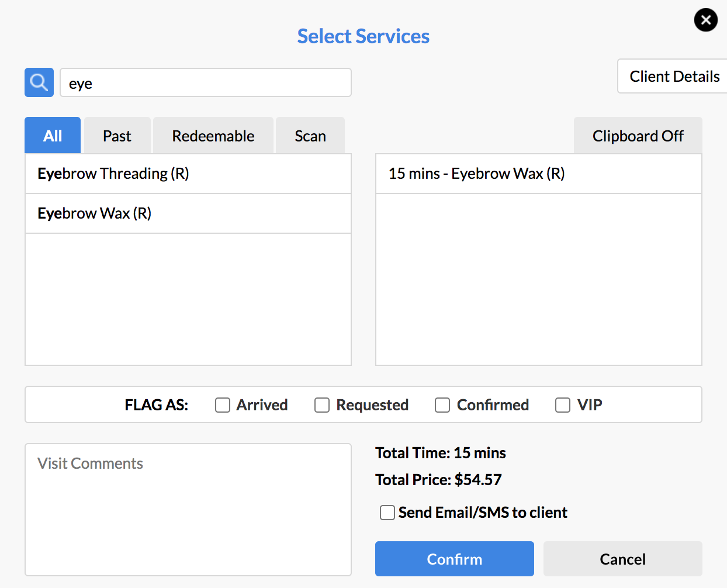Viewport: 727px width, 588px height.
Task: Select Eyebrow Wax (R) from the results list
Action: click(188, 213)
